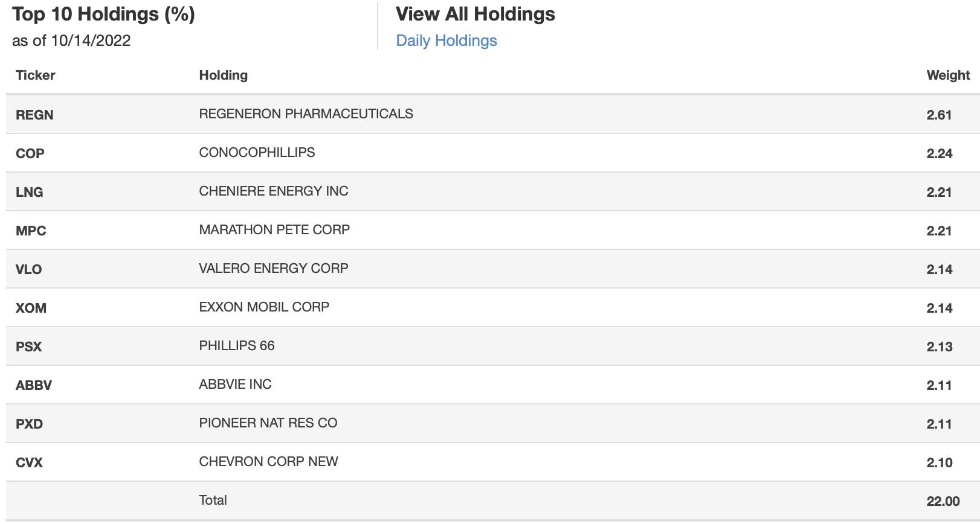
Task: Open the Daily Holdings link
Action: pos(446,40)
